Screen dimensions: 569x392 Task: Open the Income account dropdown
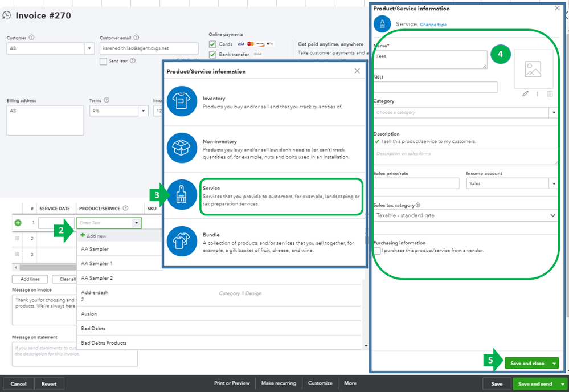click(x=554, y=183)
